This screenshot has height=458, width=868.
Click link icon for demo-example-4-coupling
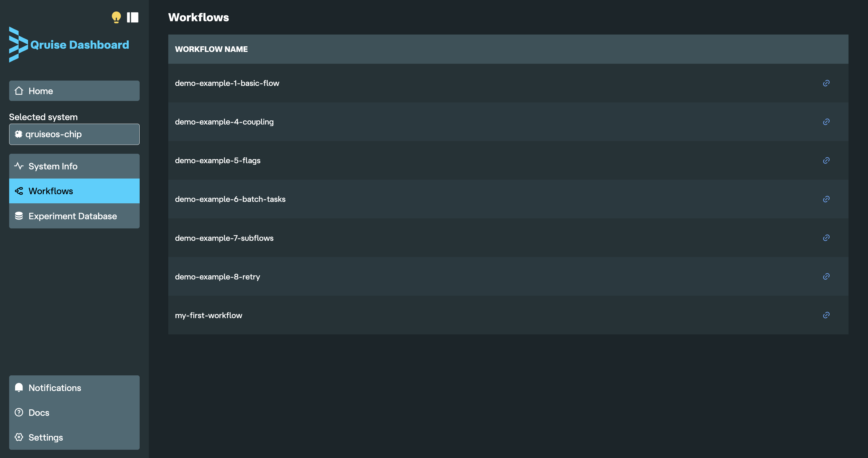[x=826, y=122]
